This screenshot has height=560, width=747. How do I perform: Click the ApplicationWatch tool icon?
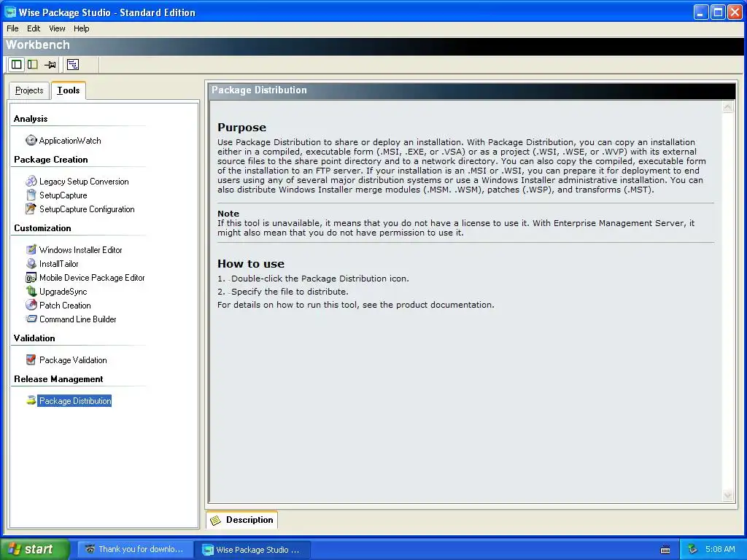click(x=31, y=140)
